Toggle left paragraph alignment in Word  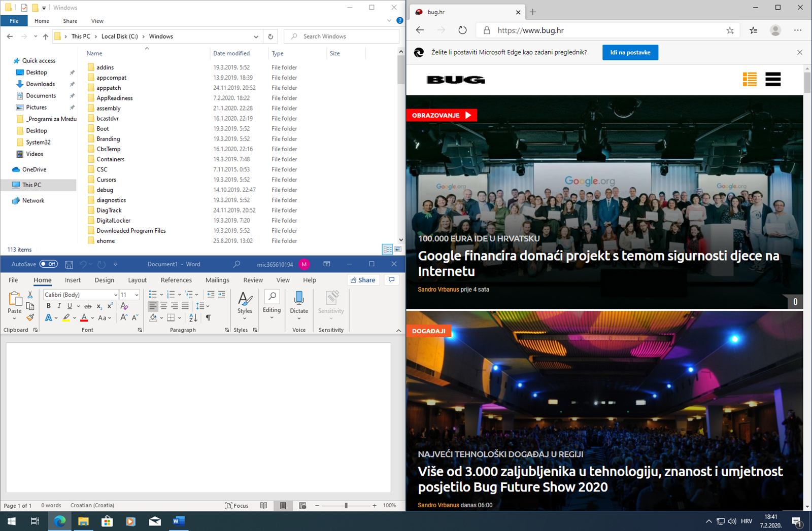(153, 306)
